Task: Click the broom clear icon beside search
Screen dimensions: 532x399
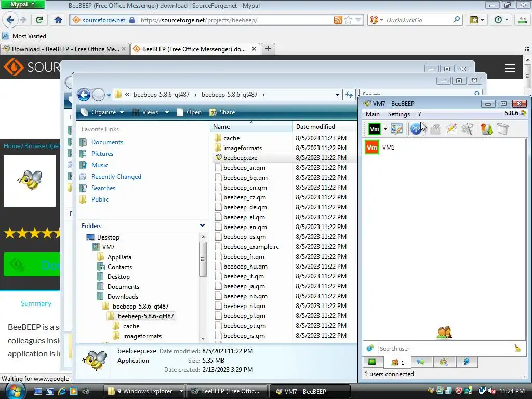Action: coord(517,348)
